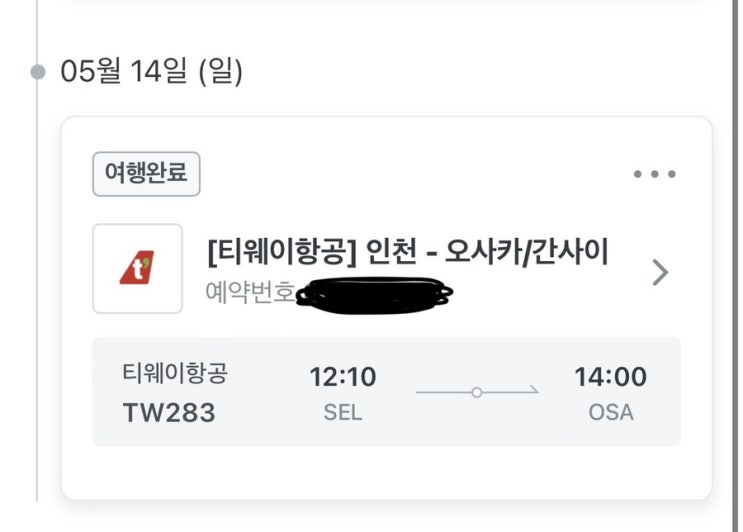Click the 티웨이항공 label above TW283
This screenshot has width=743, height=532.
pos(175,375)
